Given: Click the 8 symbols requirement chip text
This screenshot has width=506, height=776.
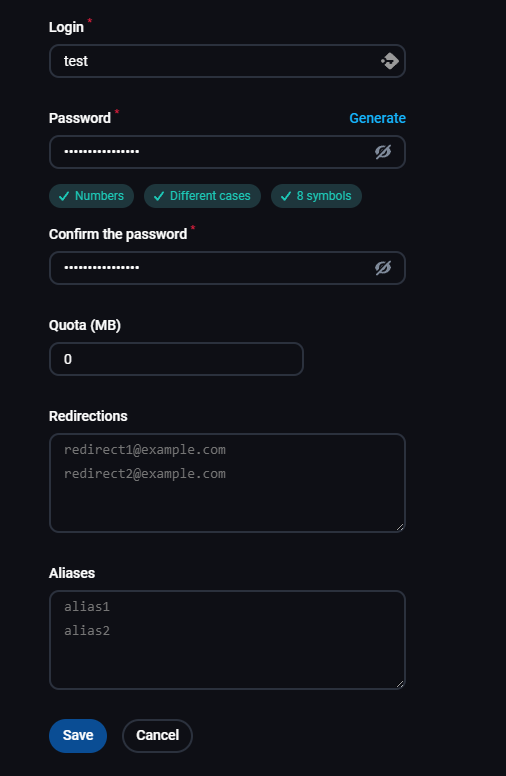Looking at the screenshot, I should 324,196.
